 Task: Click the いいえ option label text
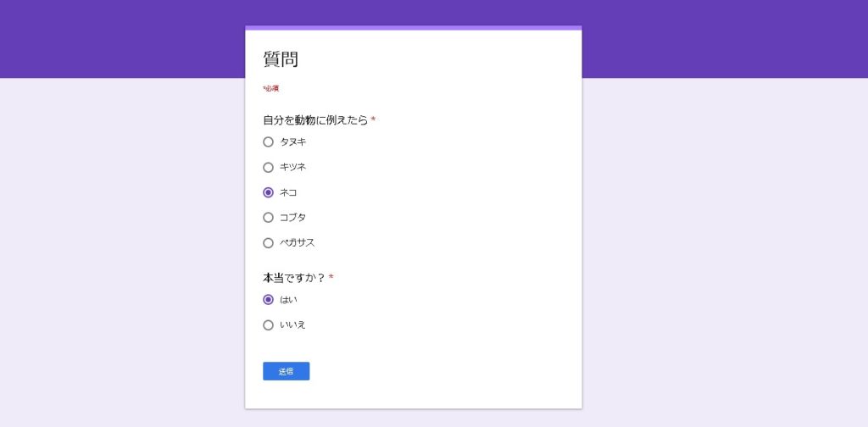click(293, 325)
